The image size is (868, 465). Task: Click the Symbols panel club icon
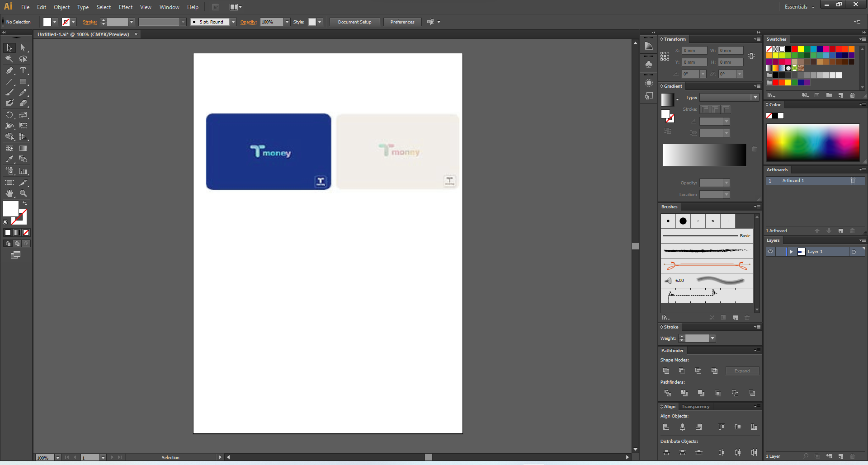(x=649, y=64)
